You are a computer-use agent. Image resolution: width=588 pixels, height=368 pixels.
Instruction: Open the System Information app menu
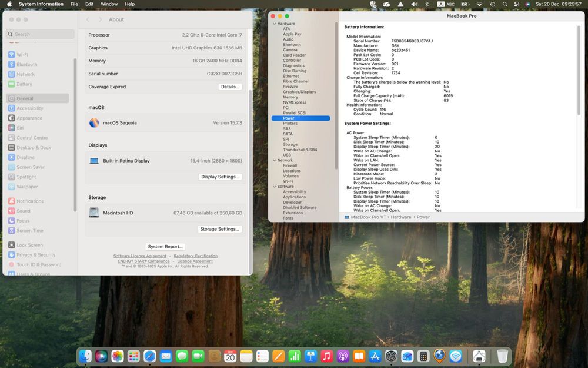coord(41,4)
